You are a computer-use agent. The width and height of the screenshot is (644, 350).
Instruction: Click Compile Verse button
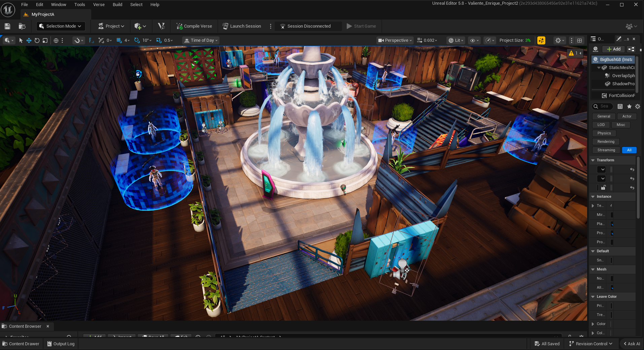[194, 26]
